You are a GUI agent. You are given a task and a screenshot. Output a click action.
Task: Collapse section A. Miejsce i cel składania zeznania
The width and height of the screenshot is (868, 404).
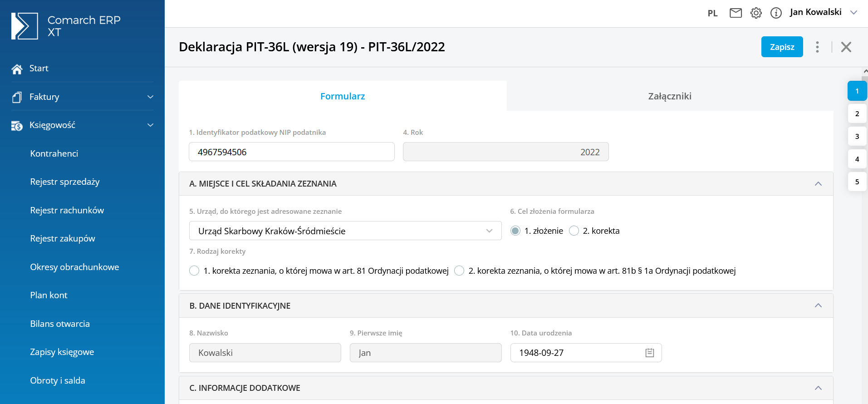(x=818, y=184)
